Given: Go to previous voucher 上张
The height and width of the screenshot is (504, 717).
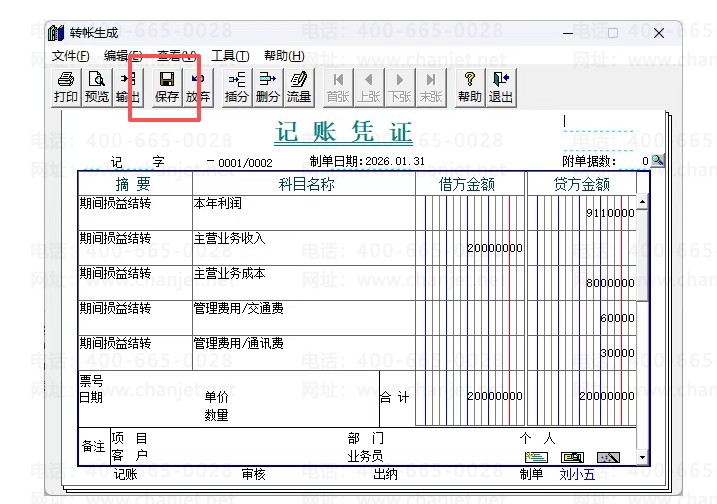Looking at the screenshot, I should tap(369, 87).
